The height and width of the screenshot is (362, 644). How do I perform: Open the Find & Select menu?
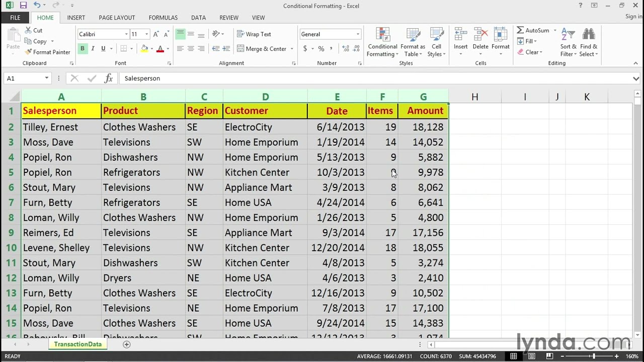[589, 42]
